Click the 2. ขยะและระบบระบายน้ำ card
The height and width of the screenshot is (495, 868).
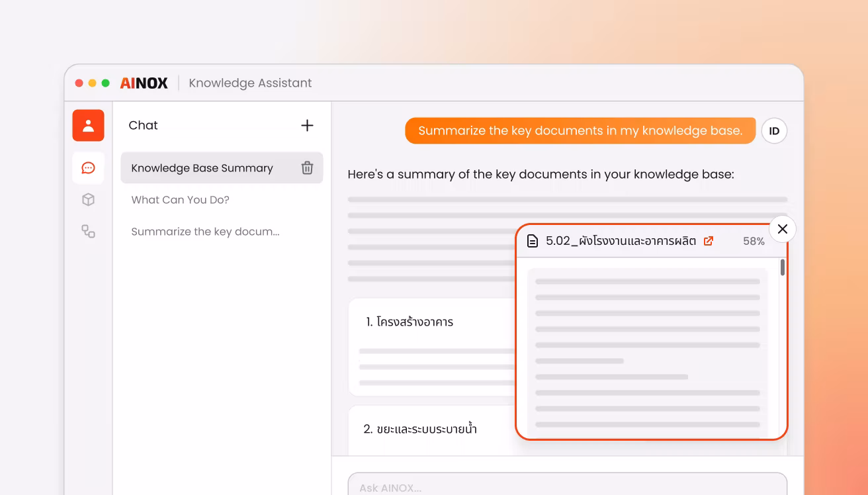point(431,431)
